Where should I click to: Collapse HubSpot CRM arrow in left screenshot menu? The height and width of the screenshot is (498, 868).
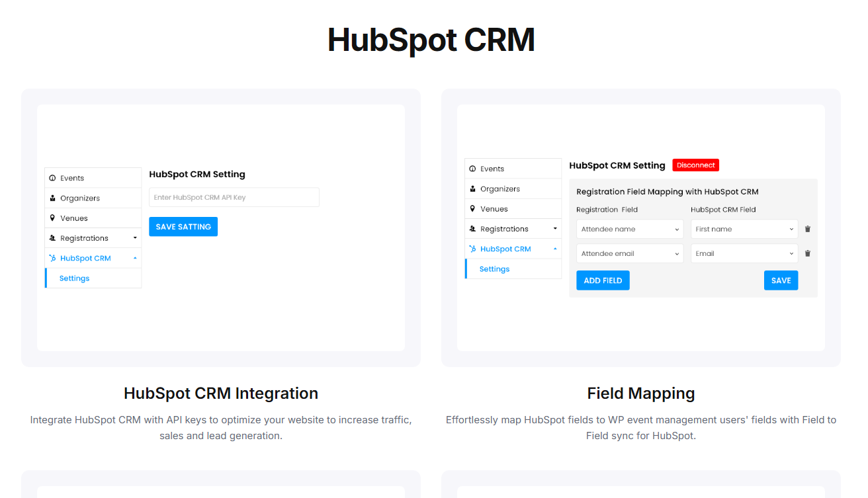tap(135, 258)
